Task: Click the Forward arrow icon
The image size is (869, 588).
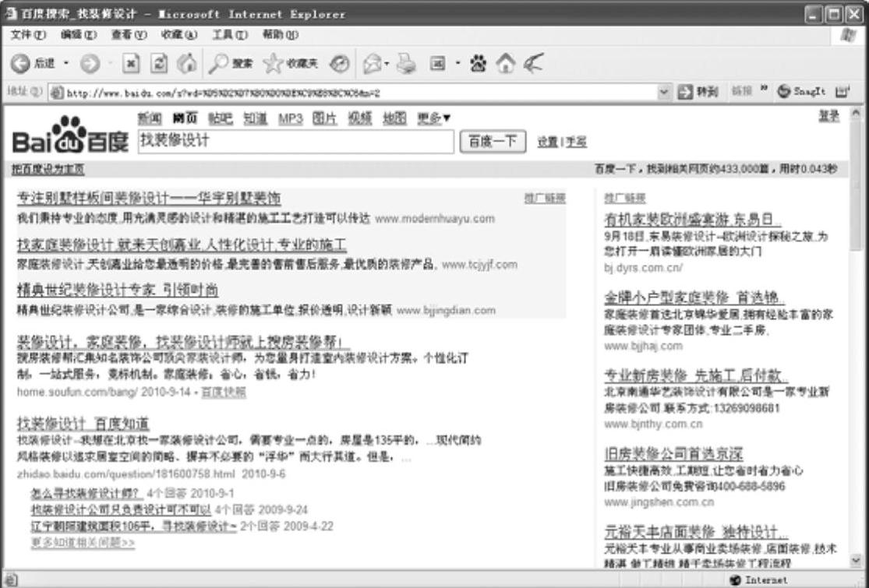Action: coord(90,64)
